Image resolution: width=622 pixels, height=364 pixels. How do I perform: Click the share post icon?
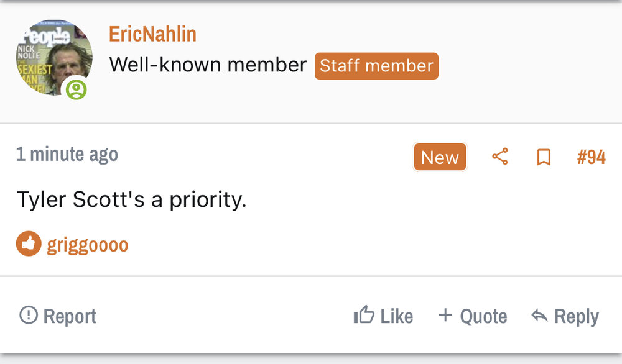click(x=500, y=157)
